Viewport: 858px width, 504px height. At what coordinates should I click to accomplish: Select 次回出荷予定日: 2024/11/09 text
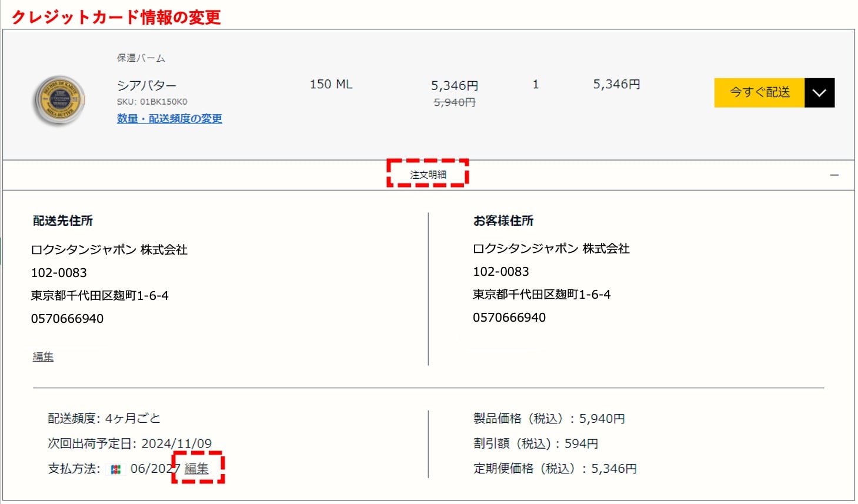[129, 443]
